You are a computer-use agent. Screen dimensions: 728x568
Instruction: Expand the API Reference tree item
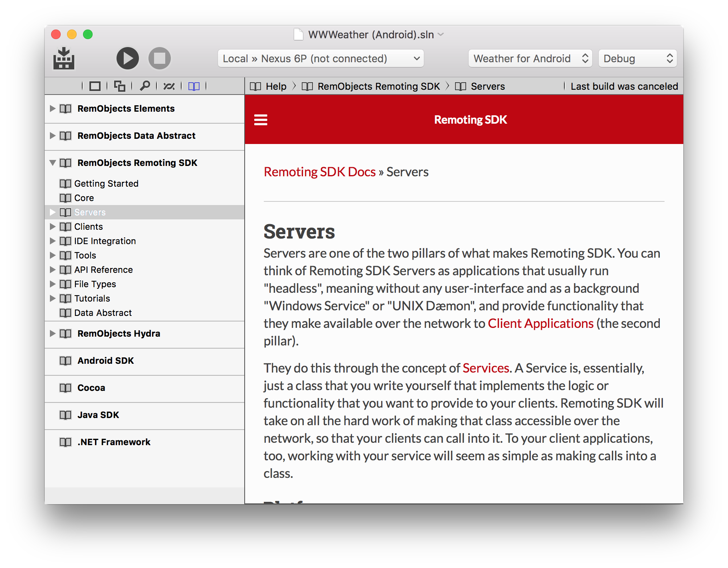[52, 270]
